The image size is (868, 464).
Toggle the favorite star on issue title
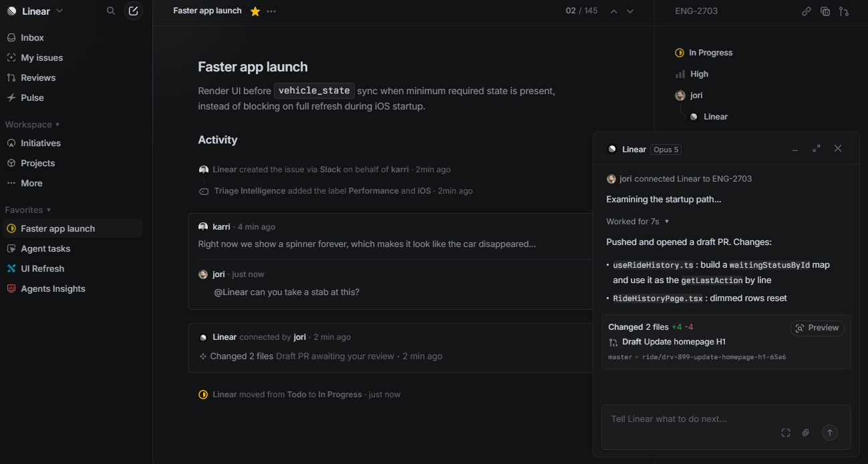coord(255,11)
